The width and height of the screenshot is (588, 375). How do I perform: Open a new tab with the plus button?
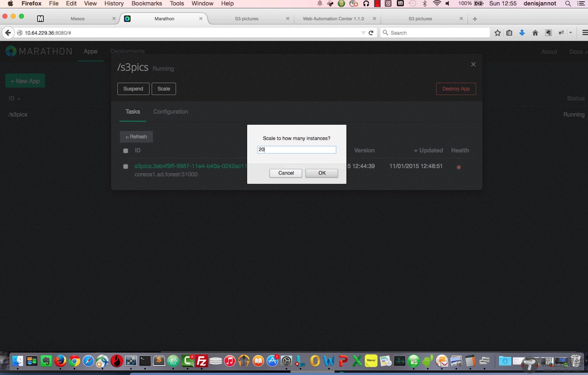point(475,19)
